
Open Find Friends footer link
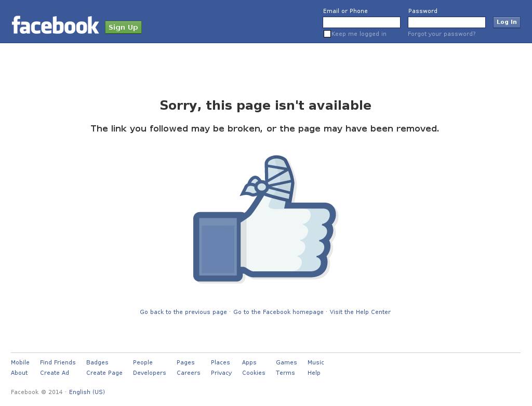click(58, 362)
